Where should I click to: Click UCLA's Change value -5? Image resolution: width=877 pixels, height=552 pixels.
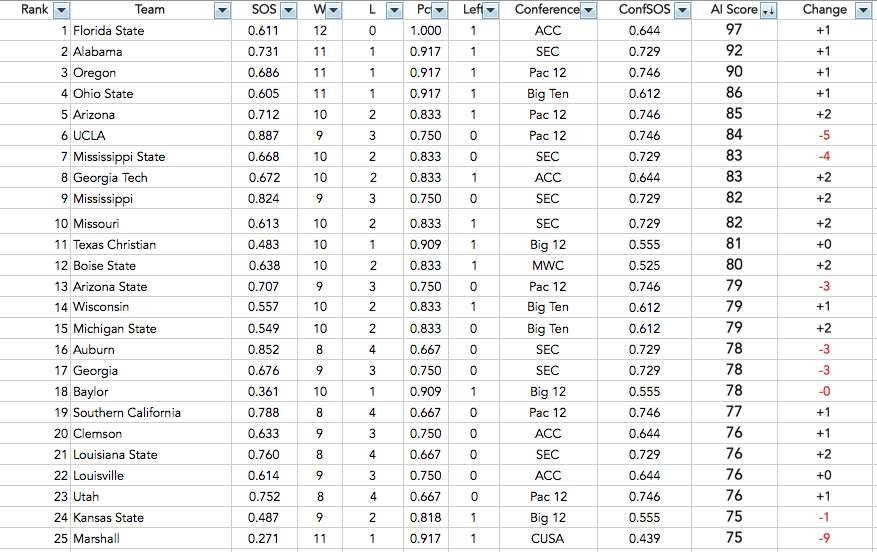coord(824,135)
